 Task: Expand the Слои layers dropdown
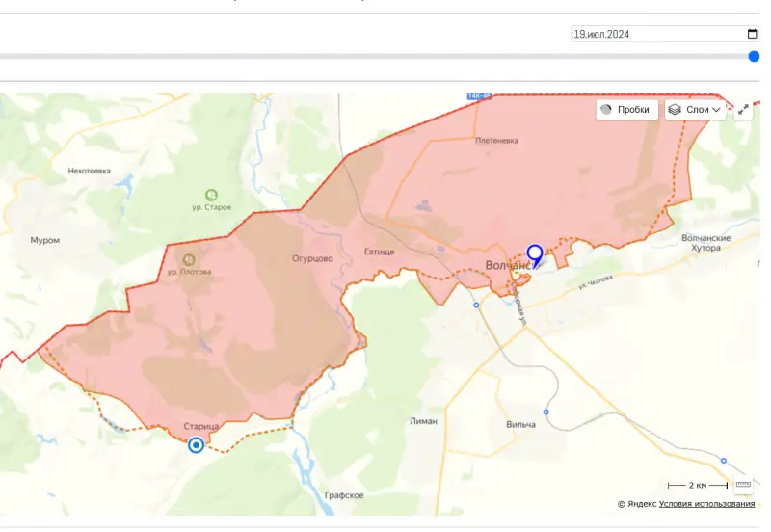click(x=695, y=110)
